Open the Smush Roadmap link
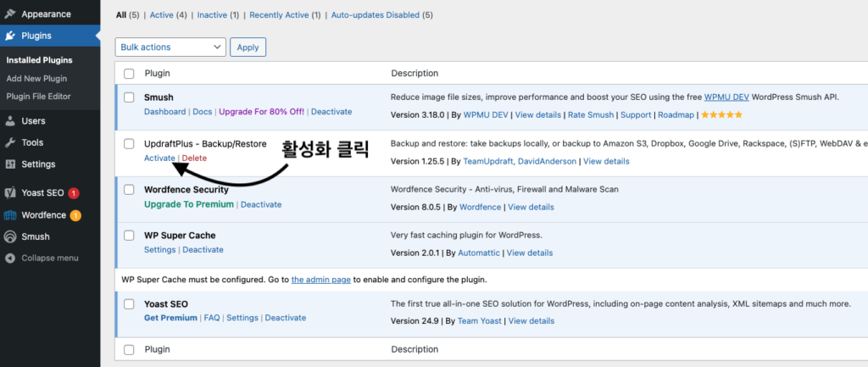The width and height of the screenshot is (868, 367). coord(676,115)
